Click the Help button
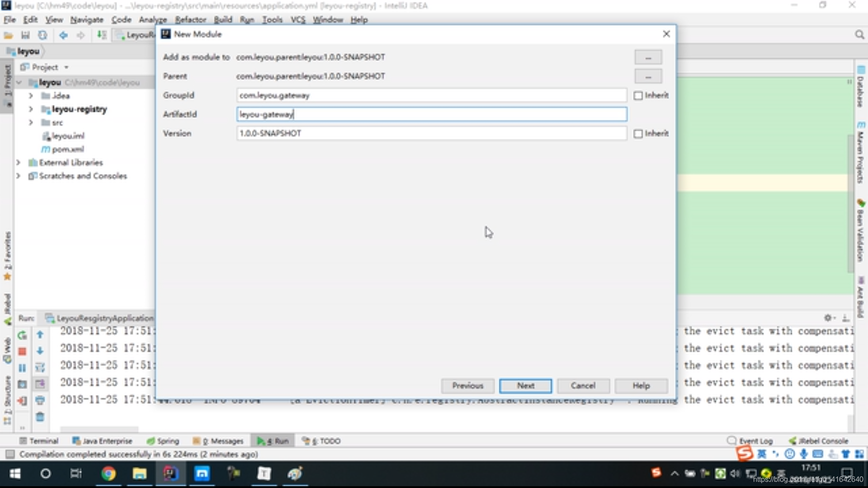This screenshot has width=868, height=488. pos(641,386)
